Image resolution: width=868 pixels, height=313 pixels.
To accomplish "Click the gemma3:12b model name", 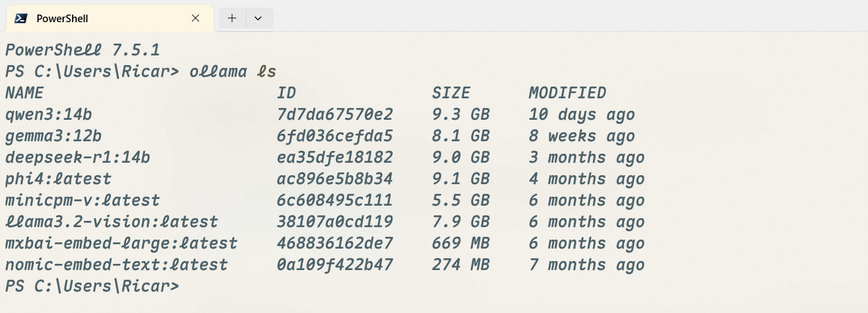I will point(53,136).
